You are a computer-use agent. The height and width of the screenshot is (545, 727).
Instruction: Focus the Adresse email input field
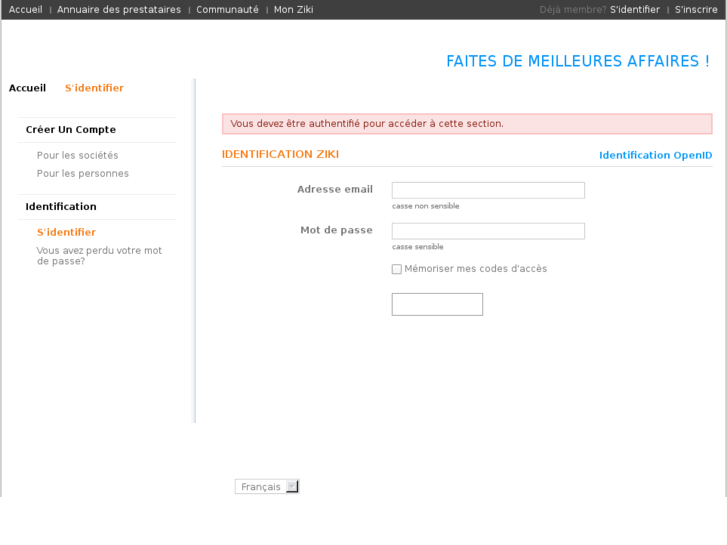click(488, 190)
